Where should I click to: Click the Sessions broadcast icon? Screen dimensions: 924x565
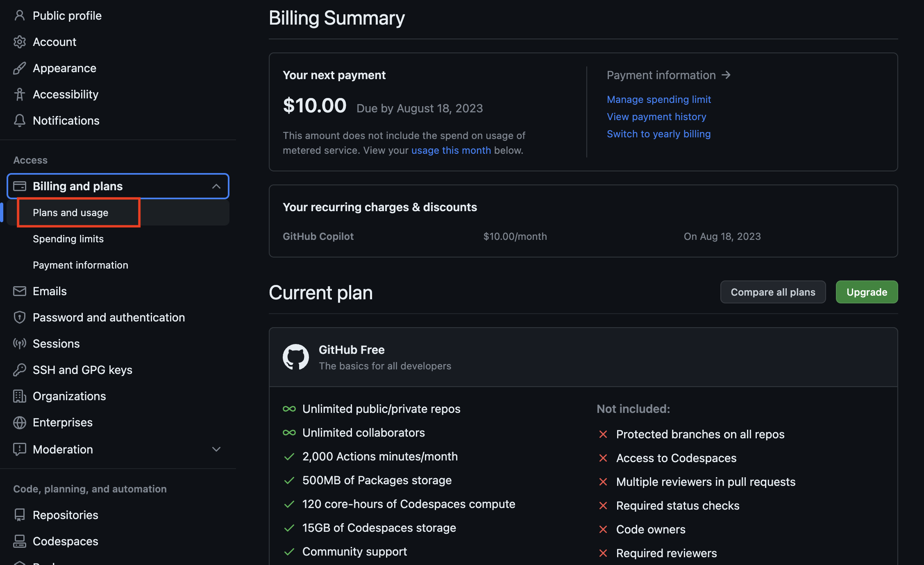[19, 344]
